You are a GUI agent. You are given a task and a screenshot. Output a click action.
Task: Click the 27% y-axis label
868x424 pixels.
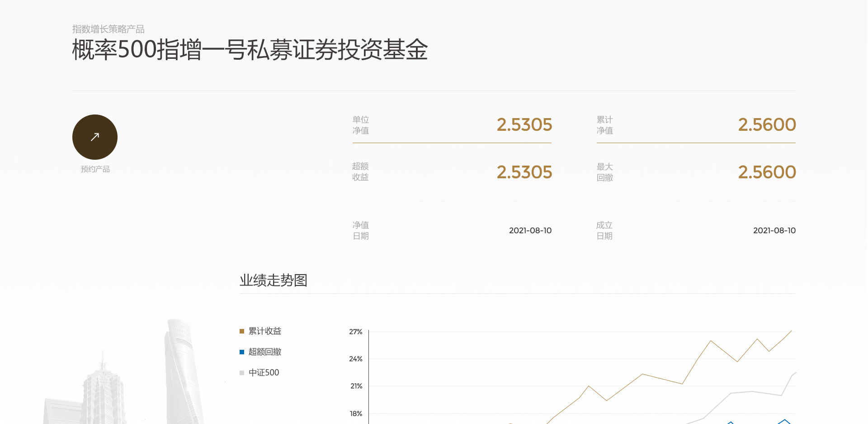(356, 332)
